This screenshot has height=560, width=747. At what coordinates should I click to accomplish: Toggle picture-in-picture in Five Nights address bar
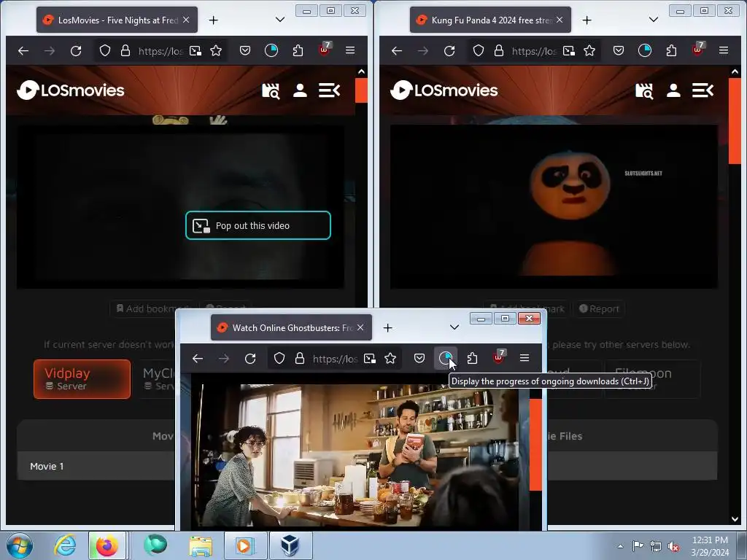click(x=196, y=50)
